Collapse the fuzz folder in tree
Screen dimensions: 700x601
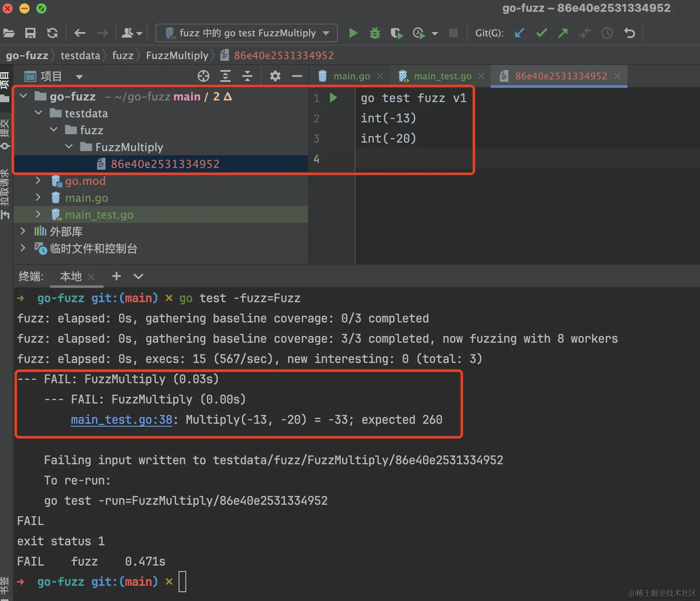tap(54, 130)
